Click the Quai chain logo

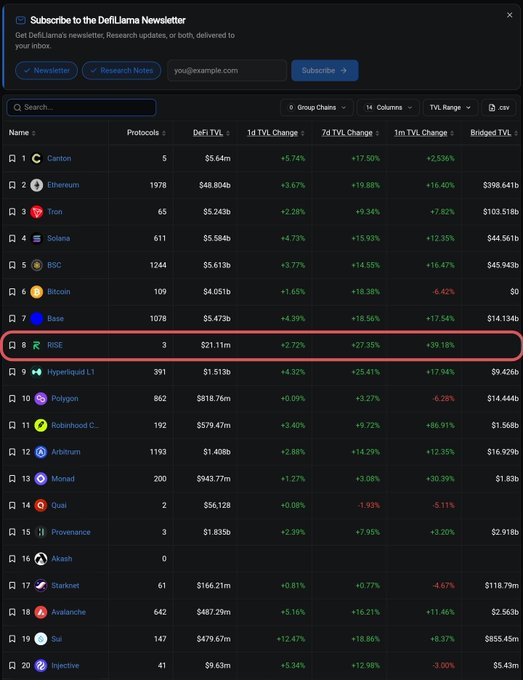click(41, 505)
